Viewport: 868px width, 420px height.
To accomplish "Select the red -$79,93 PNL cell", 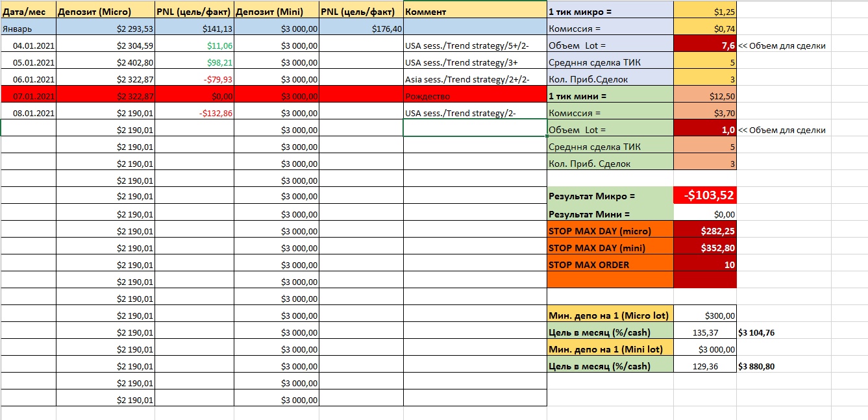I will click(194, 79).
